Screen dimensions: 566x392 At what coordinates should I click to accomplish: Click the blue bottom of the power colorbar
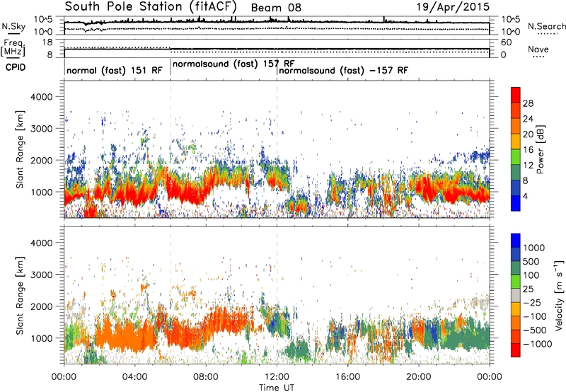pyautogui.click(x=516, y=204)
